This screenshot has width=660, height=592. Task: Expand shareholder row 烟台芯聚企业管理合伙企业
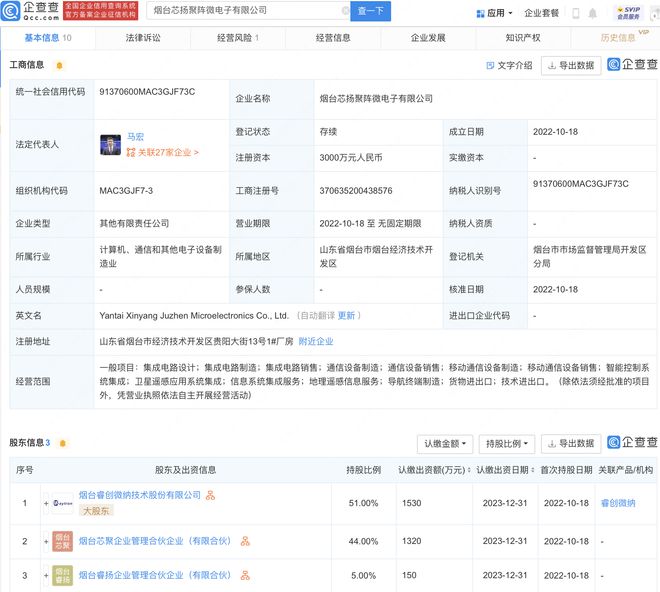46,541
